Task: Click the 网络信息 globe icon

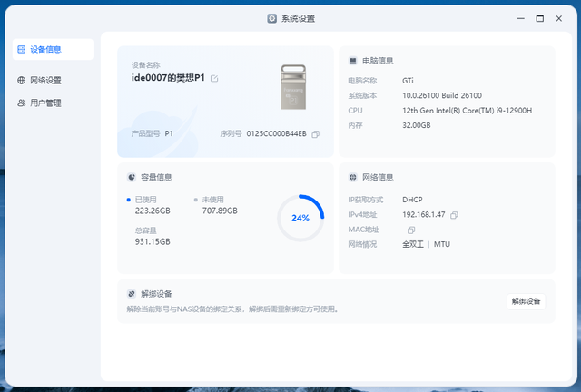Action: [x=353, y=177]
